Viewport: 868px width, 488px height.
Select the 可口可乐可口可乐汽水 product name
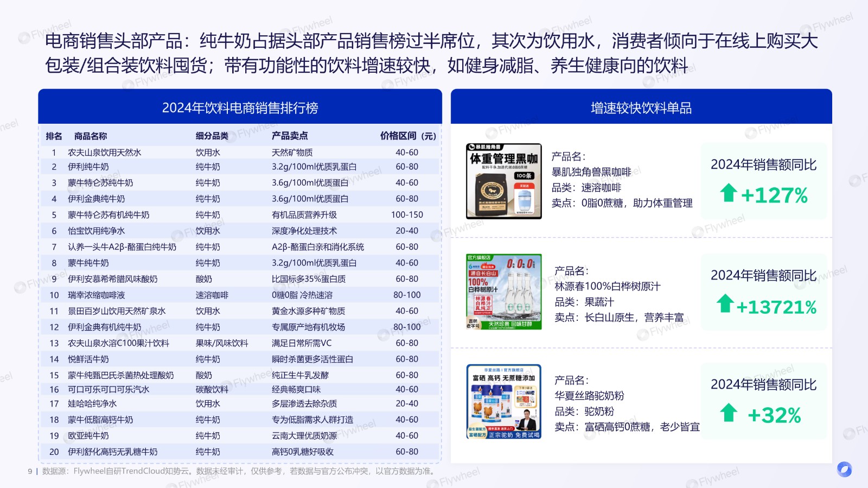click(108, 389)
